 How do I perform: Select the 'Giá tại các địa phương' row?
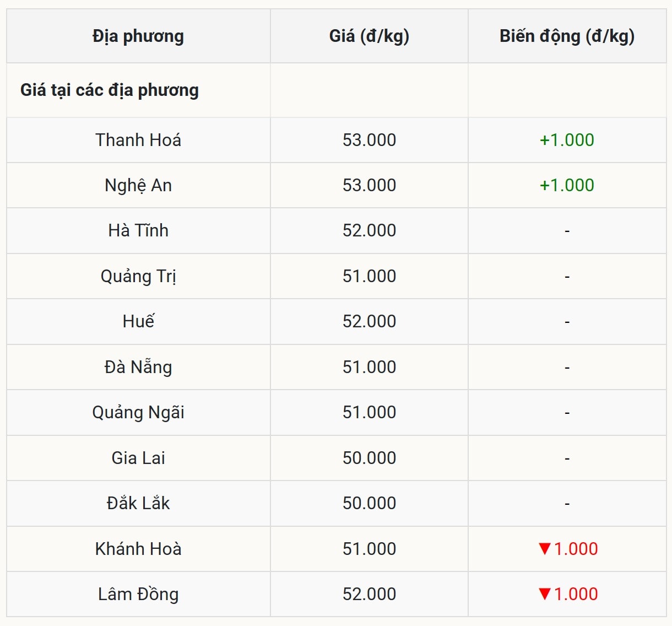point(110,90)
